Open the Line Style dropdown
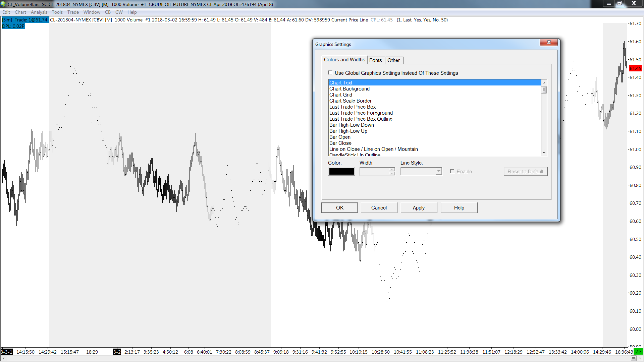Image resolution: width=644 pixels, height=362 pixels. [438, 171]
